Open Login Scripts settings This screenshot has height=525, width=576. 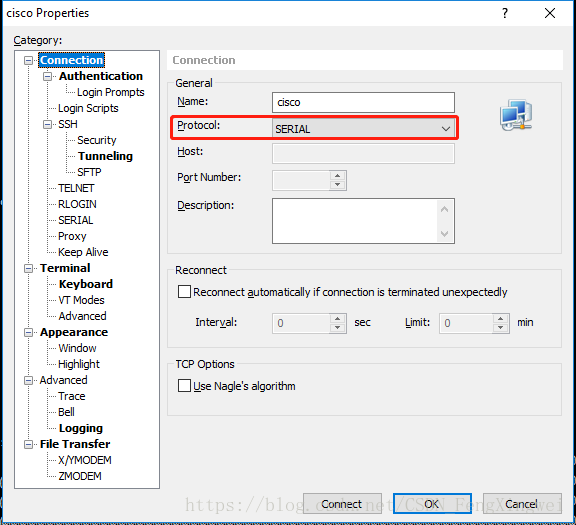(88, 108)
